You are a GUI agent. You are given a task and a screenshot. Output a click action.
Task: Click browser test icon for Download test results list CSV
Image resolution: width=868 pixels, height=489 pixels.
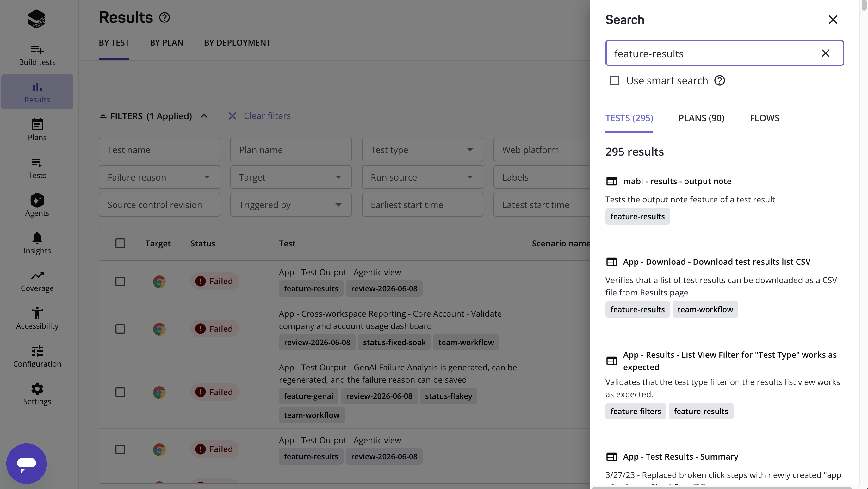[611, 262]
